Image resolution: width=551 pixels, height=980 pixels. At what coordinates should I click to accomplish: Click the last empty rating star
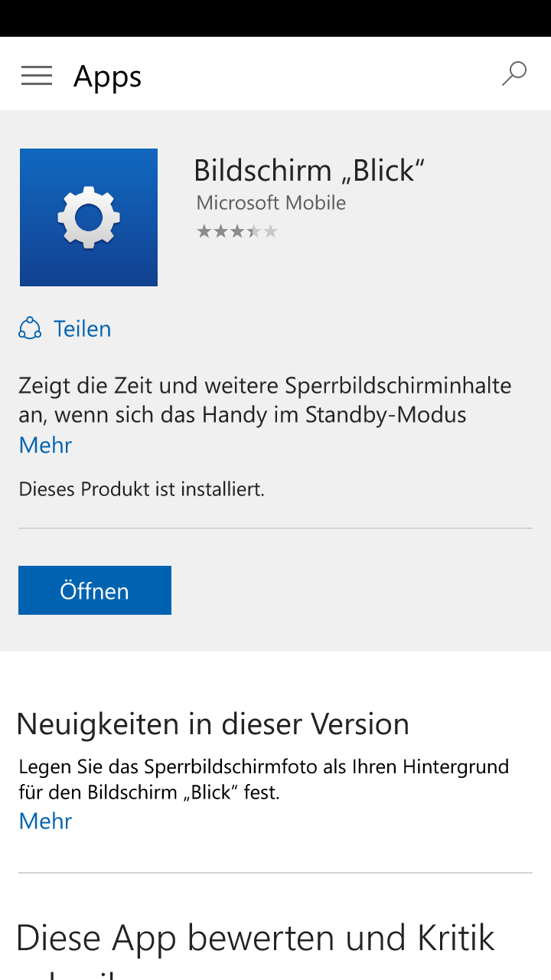pyautogui.click(x=270, y=231)
